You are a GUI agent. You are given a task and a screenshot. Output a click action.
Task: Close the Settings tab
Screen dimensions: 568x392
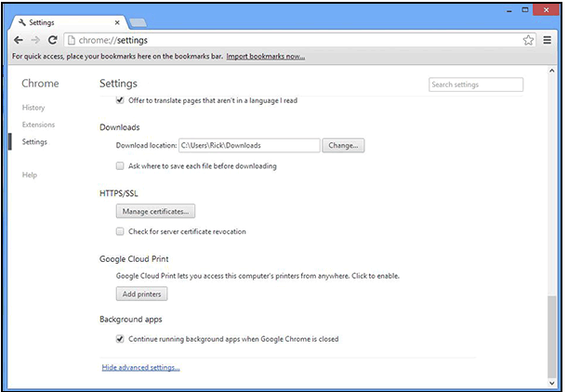[117, 22]
